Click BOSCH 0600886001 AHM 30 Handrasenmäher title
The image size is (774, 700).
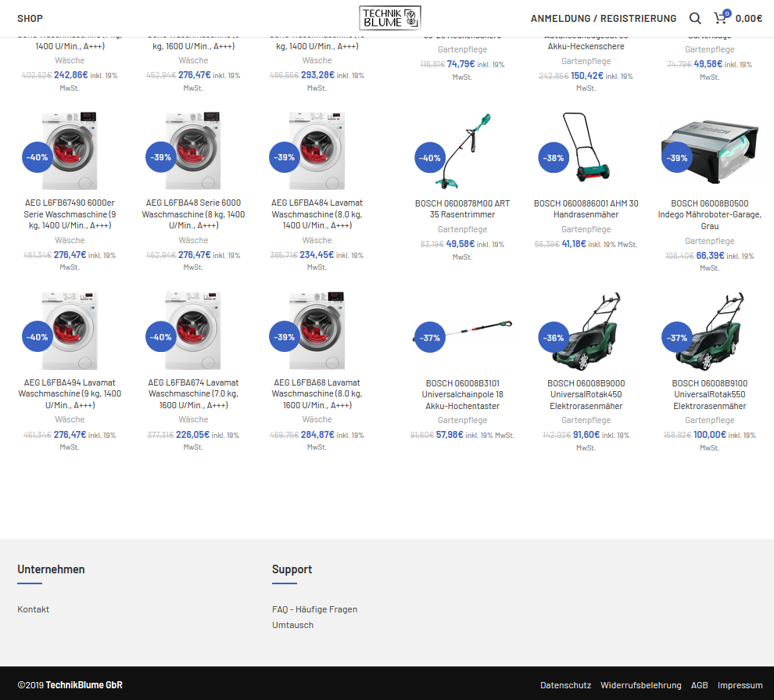(586, 209)
